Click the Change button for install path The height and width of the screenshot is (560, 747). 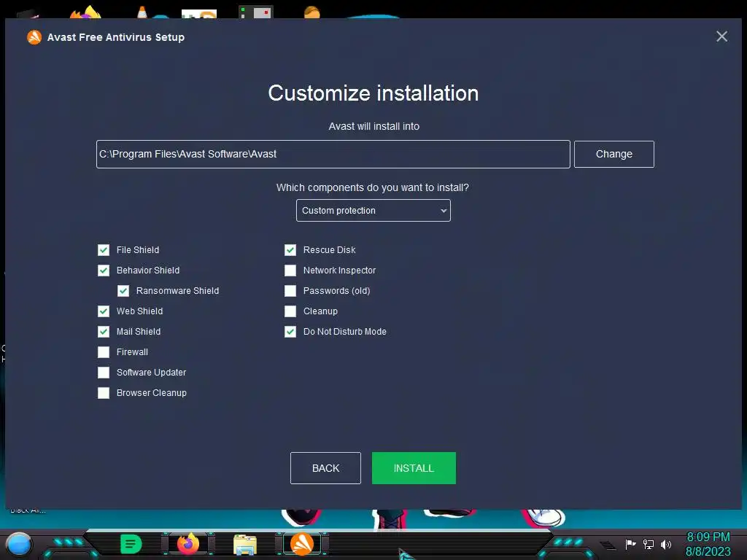pos(614,155)
